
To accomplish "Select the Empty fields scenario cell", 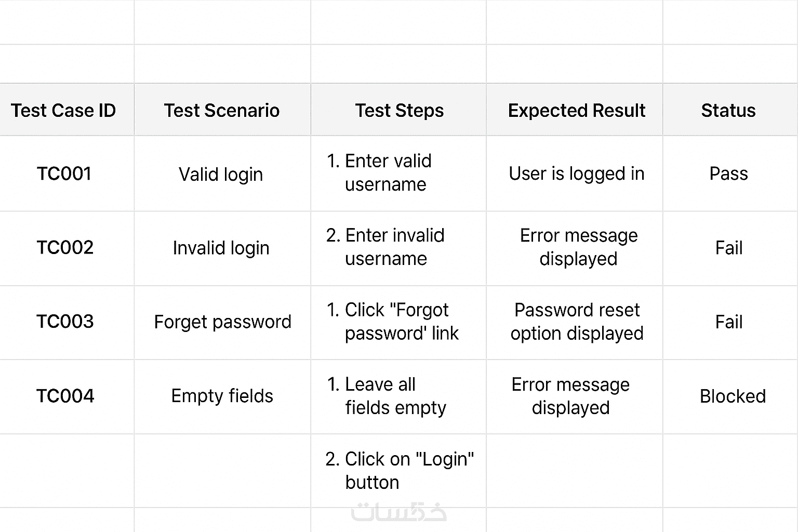I will pos(222,396).
